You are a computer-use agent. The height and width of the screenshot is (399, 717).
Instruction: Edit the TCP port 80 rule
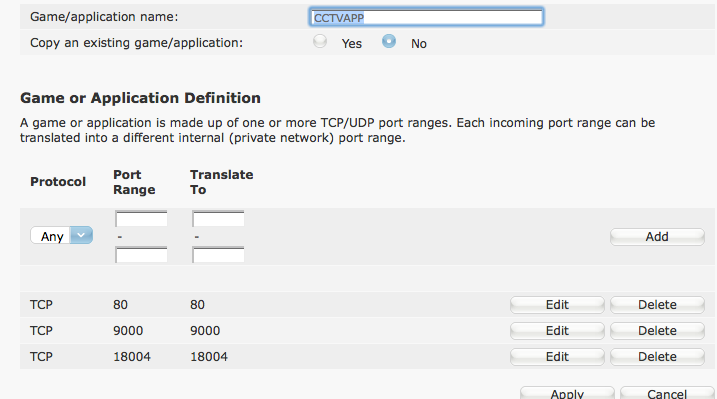[x=557, y=305]
